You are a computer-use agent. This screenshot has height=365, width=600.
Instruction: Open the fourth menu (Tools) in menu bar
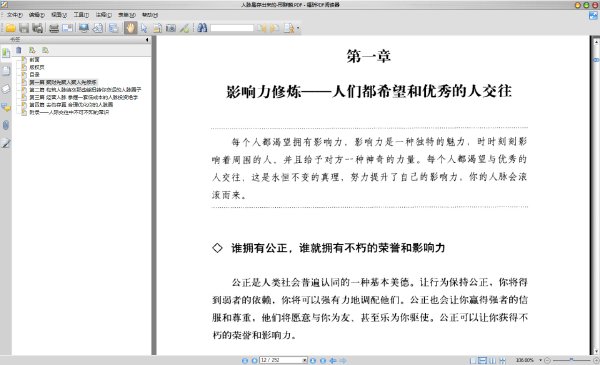click(81, 15)
